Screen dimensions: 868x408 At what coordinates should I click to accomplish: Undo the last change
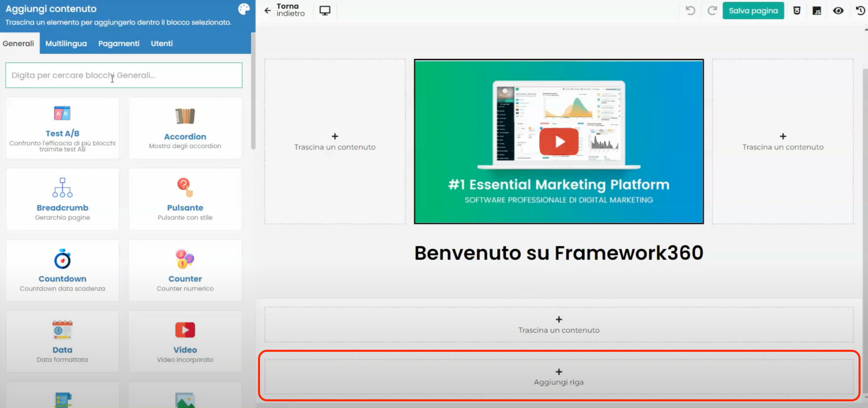click(x=690, y=10)
